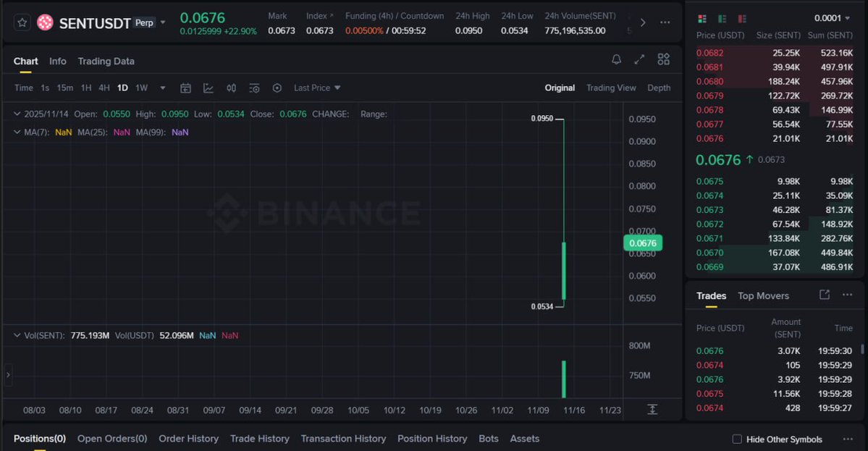Click the 0.0682 ask price row

tap(775, 53)
